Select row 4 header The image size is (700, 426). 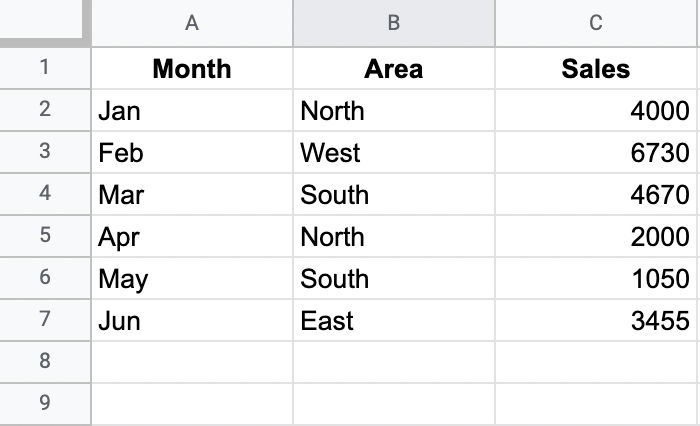coord(45,194)
